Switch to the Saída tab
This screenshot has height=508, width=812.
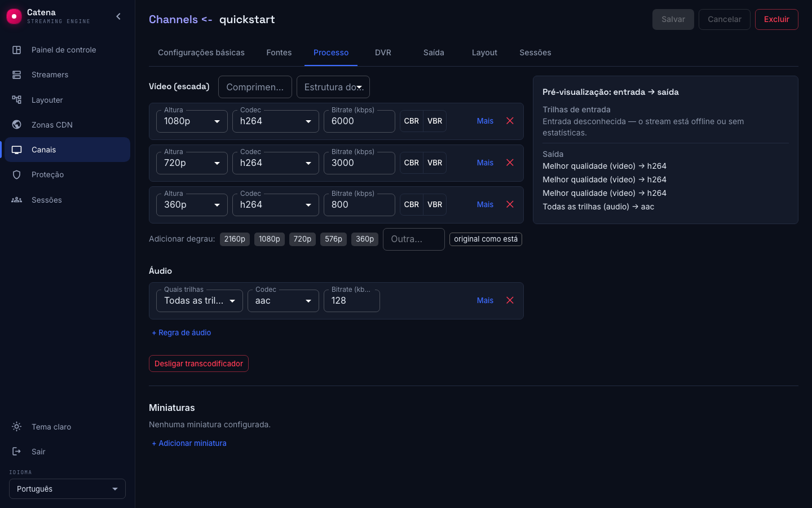pyautogui.click(x=434, y=52)
